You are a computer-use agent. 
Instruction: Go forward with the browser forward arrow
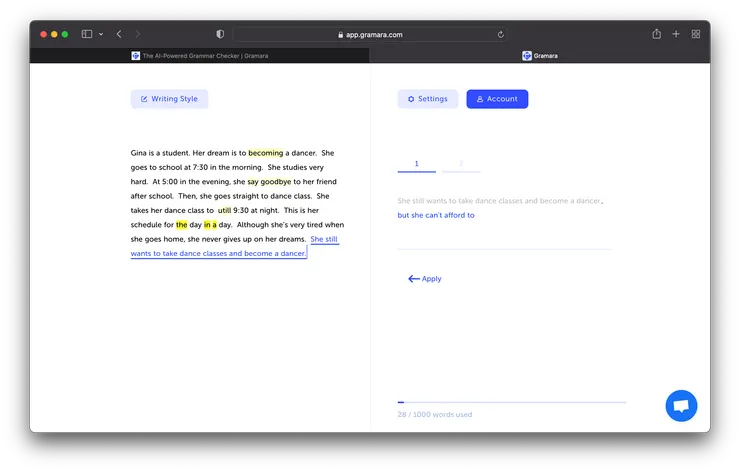tap(138, 34)
